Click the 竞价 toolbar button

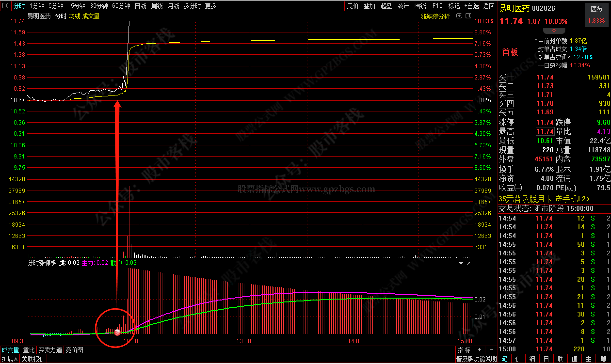click(353, 6)
